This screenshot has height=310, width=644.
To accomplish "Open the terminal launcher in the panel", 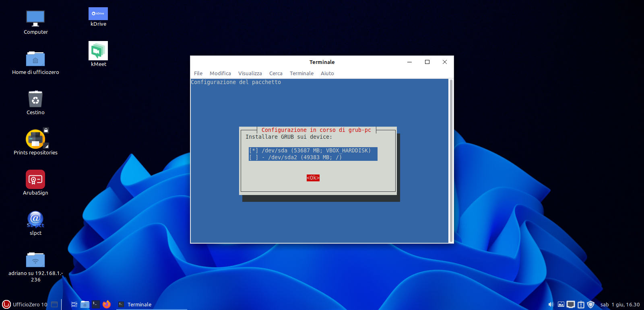I will pyautogui.click(x=95, y=304).
